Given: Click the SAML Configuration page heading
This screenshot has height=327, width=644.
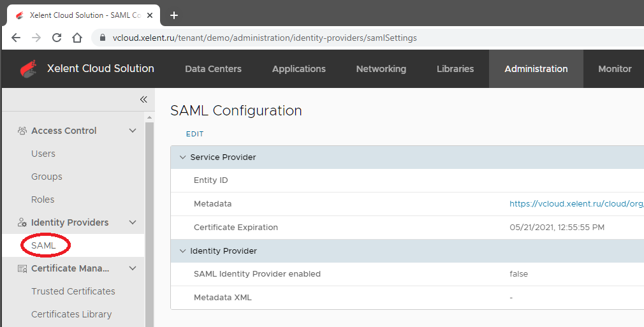Looking at the screenshot, I should (236, 110).
